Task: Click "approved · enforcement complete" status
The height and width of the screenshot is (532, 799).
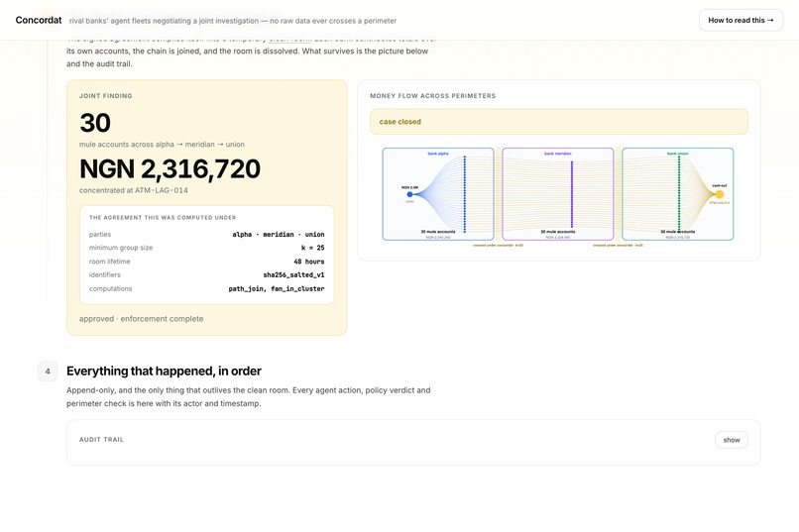Action: (141, 319)
